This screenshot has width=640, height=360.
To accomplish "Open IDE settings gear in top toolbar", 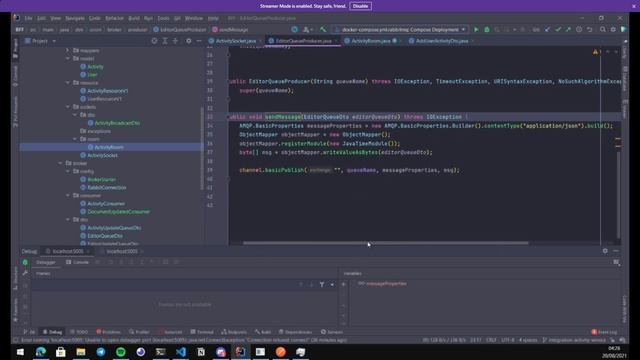I will [x=613, y=29].
